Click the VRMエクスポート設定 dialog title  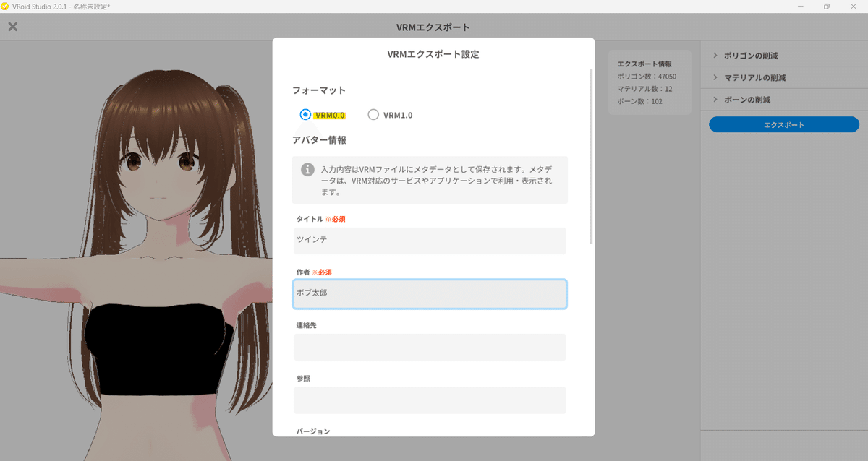[433, 54]
